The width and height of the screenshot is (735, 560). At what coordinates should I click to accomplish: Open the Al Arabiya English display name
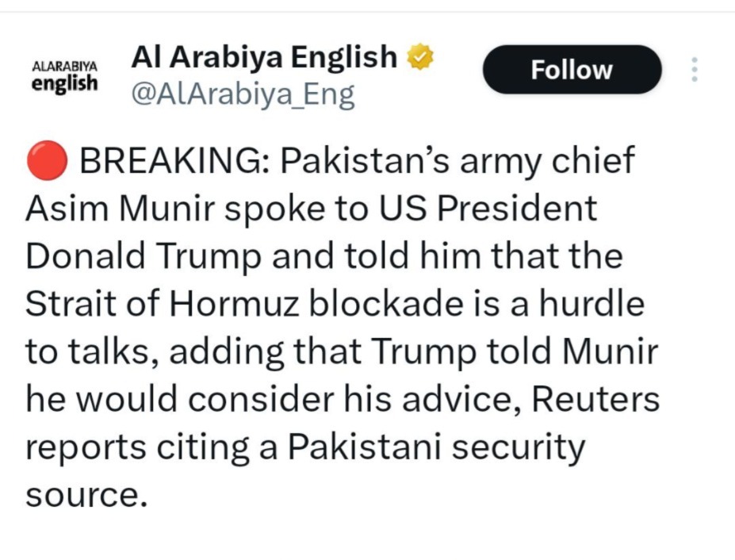(263, 57)
